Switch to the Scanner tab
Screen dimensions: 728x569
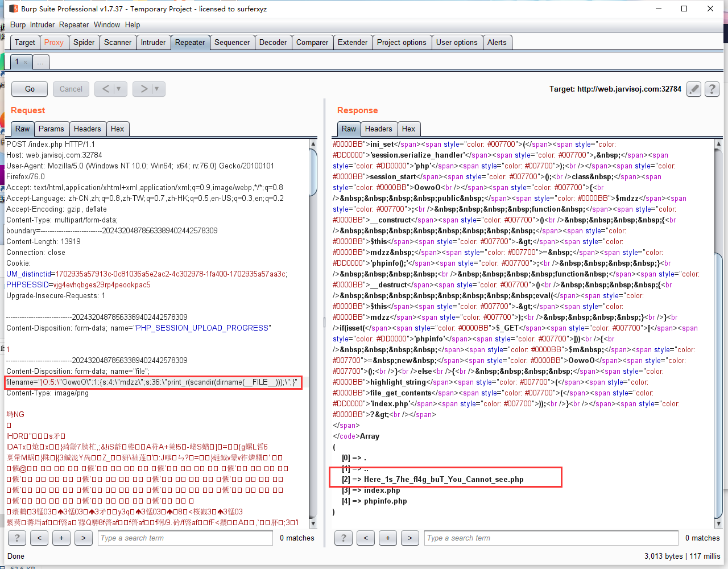click(x=118, y=42)
